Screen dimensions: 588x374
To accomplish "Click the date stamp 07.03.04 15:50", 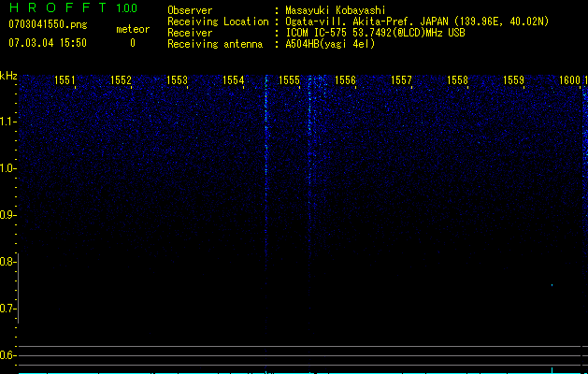I will [x=48, y=43].
